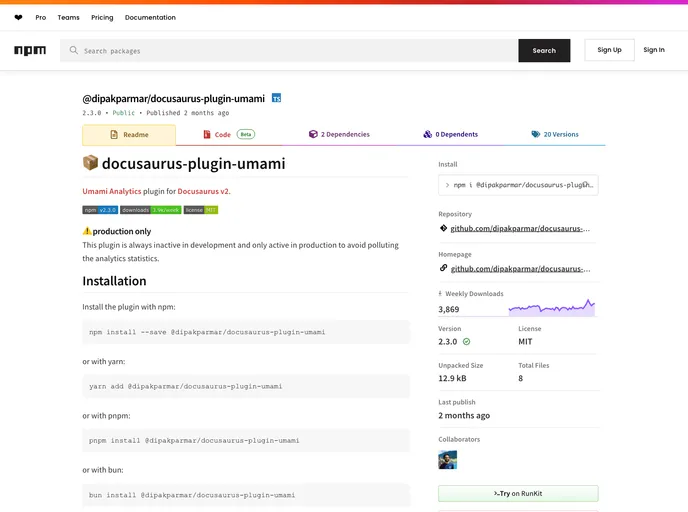This screenshot has width=688, height=512.
Task: Click the last publish '2 months ago' text
Action: (x=464, y=415)
